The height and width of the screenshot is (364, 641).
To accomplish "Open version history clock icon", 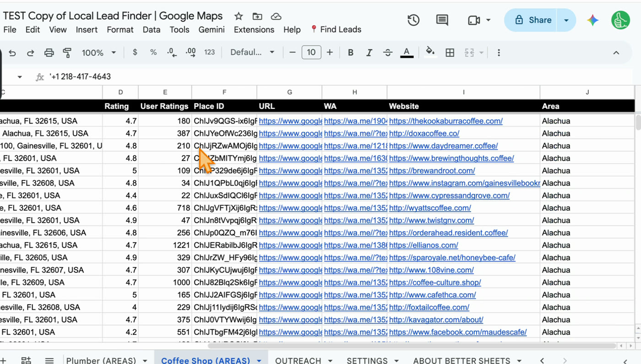I will click(x=413, y=20).
